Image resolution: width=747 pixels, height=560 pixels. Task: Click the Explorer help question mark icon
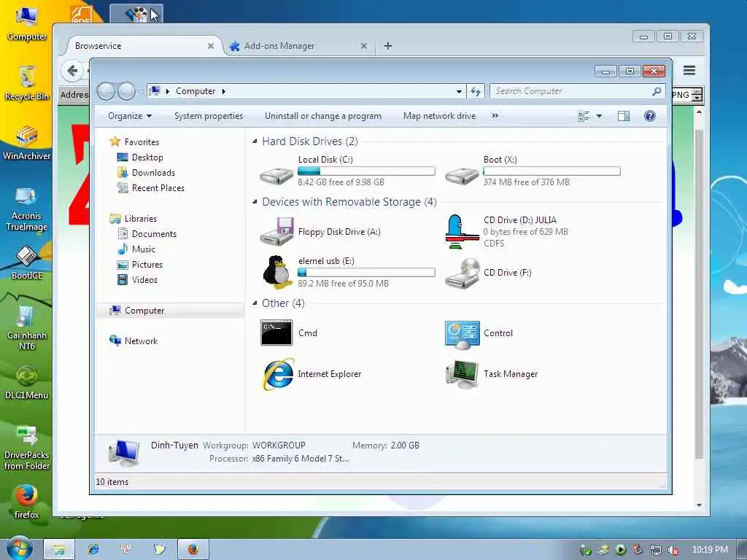pos(649,116)
